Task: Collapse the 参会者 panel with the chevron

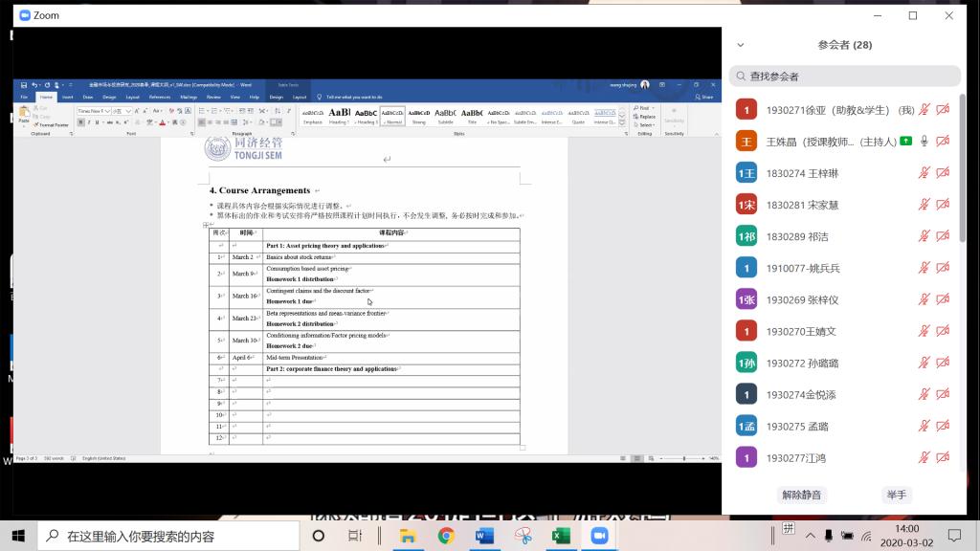Action: (x=740, y=45)
